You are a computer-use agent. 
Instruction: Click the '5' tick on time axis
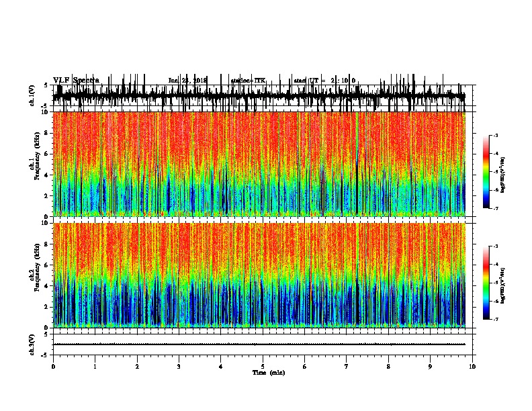click(263, 367)
